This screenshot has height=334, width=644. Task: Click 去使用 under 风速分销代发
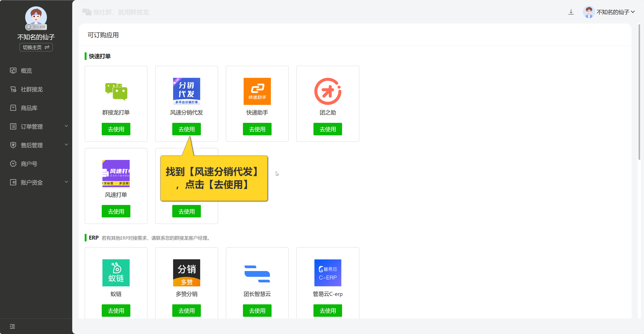(186, 129)
